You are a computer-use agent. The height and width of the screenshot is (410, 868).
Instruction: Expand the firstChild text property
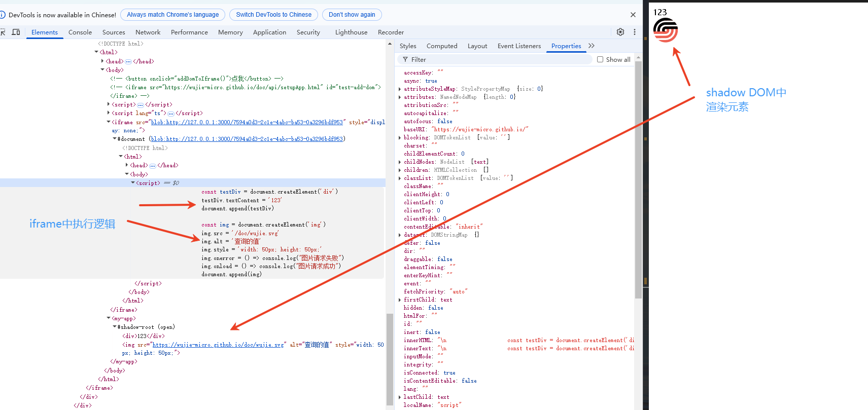coord(400,300)
